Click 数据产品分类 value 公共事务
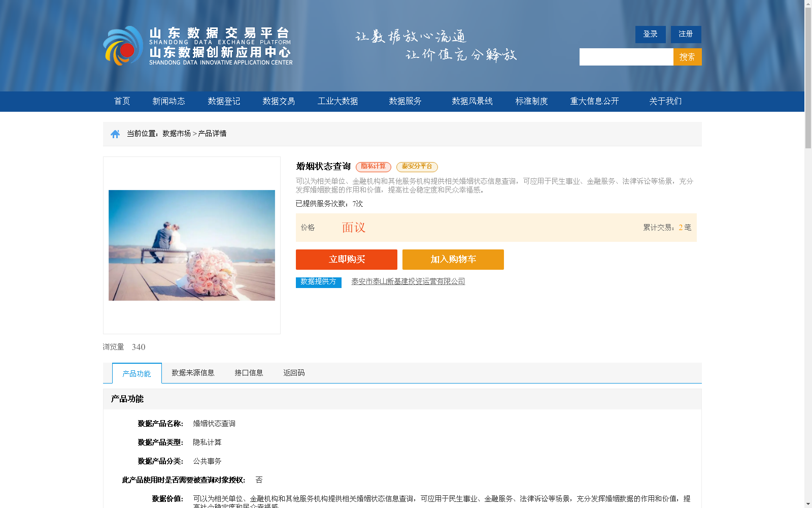 click(x=207, y=461)
